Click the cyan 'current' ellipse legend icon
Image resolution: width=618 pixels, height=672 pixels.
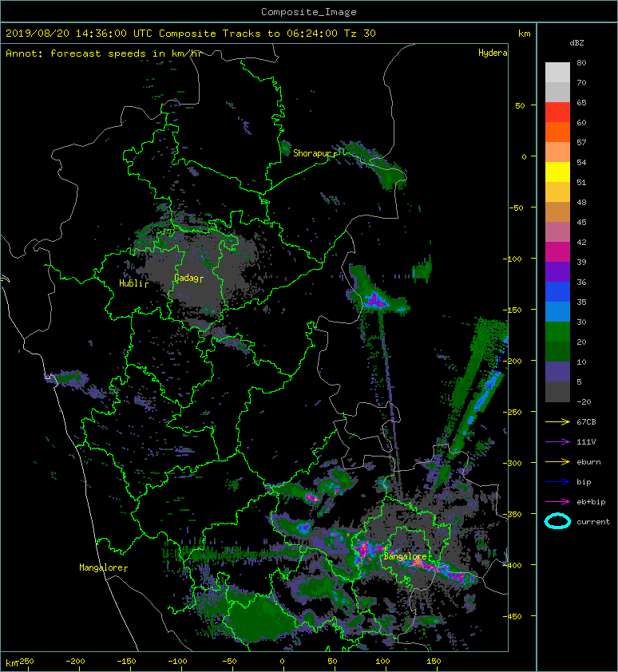coord(557,521)
